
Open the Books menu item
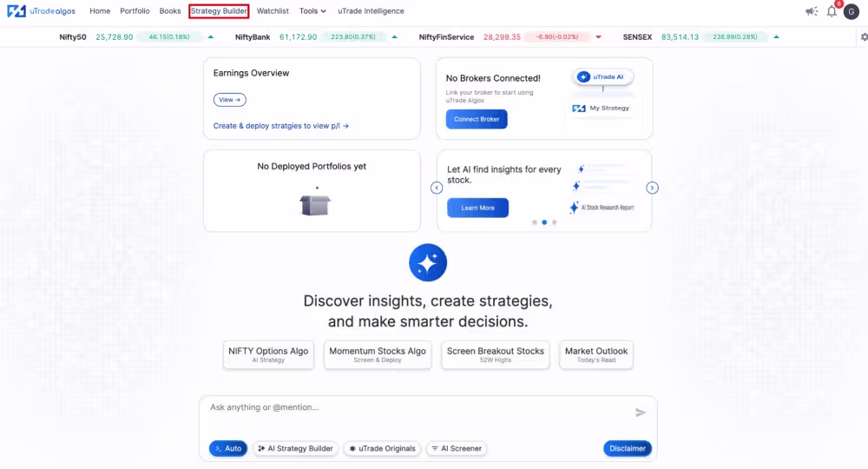(x=170, y=11)
